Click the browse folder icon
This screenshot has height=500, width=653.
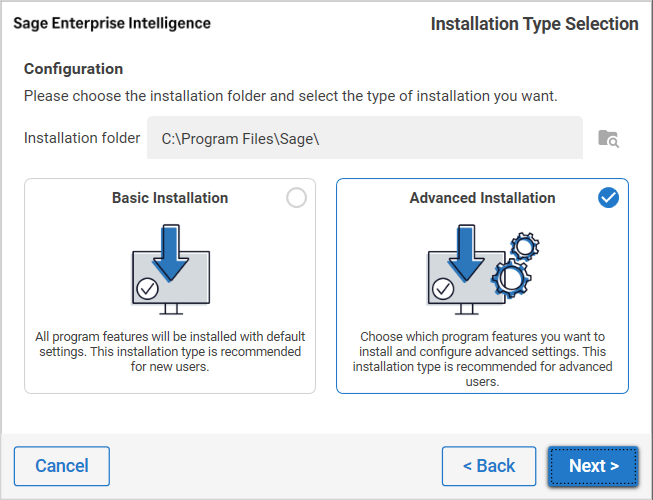tap(608, 138)
